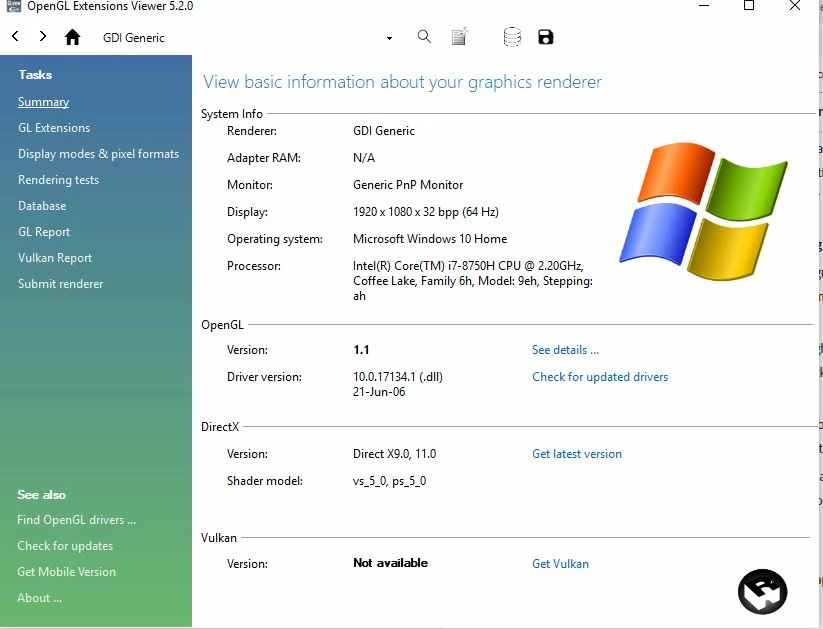Click Get latest version of DirectX
The width and height of the screenshot is (823, 629).
point(577,454)
